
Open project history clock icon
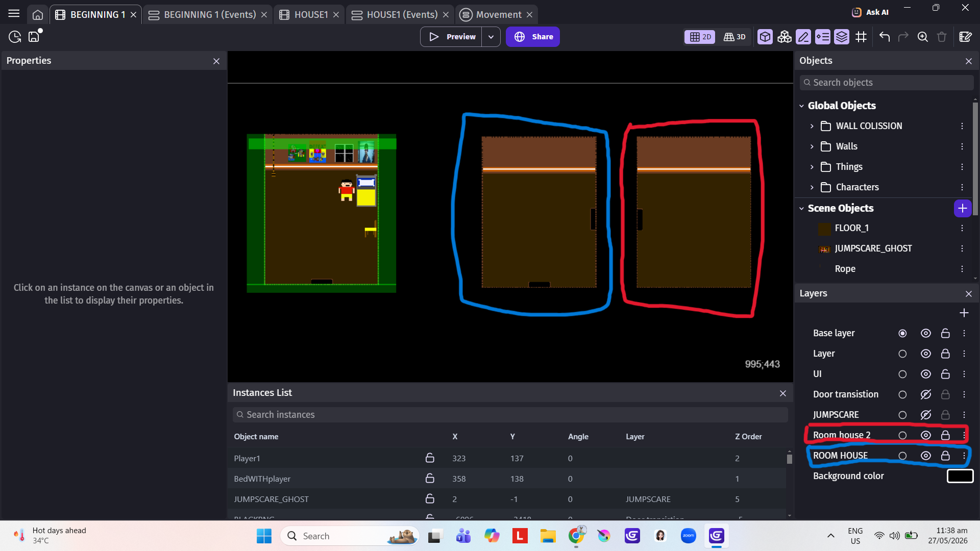15,37
